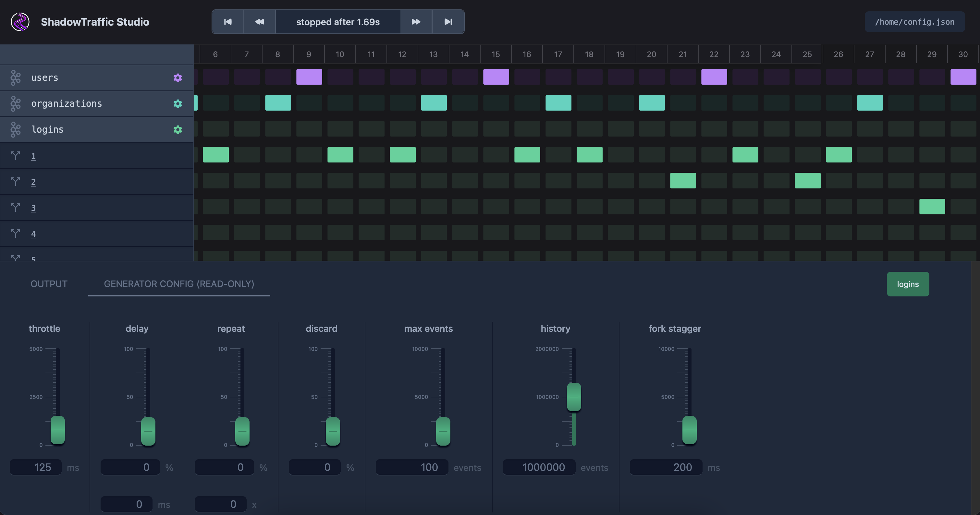Screen dimensions: 980x515
Task: Select the users generator row
Action: [97, 78]
